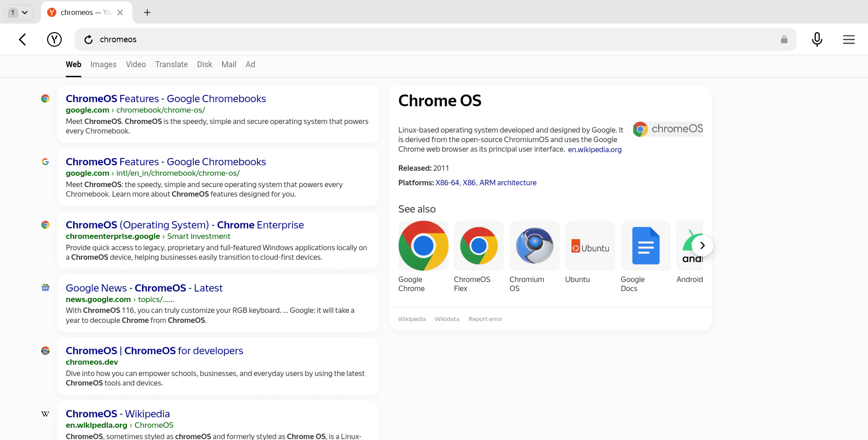Open ChromeOS | ChromeOS for developers result
The image size is (868, 440).
click(x=154, y=351)
